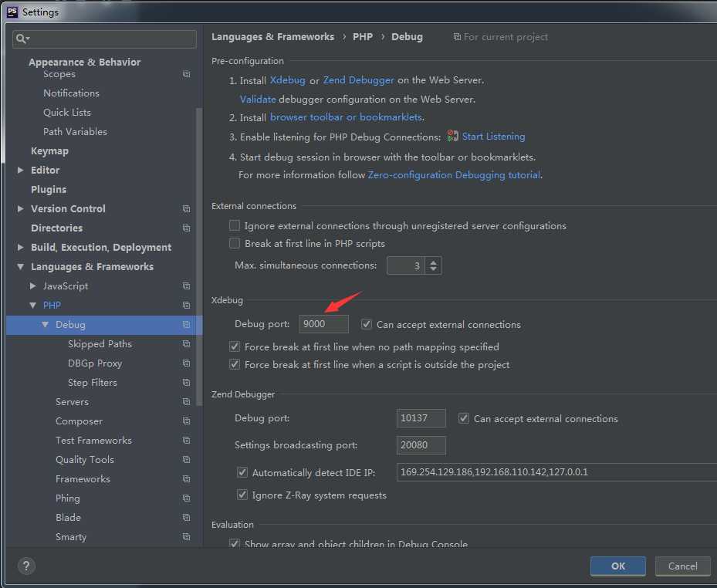Expand the JavaScript tree node
The width and height of the screenshot is (717, 588).
[x=33, y=286]
